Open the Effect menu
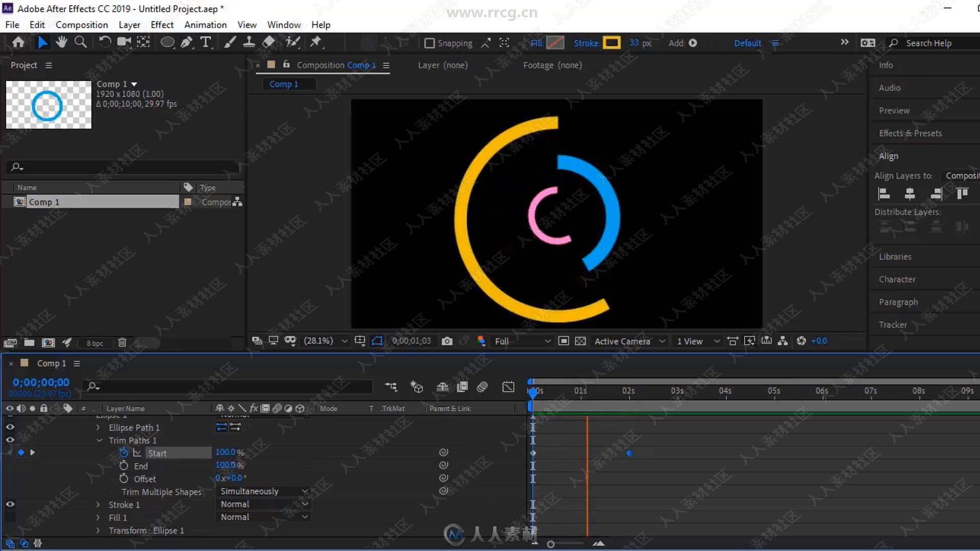Screen dimensions: 980x551 (161, 25)
